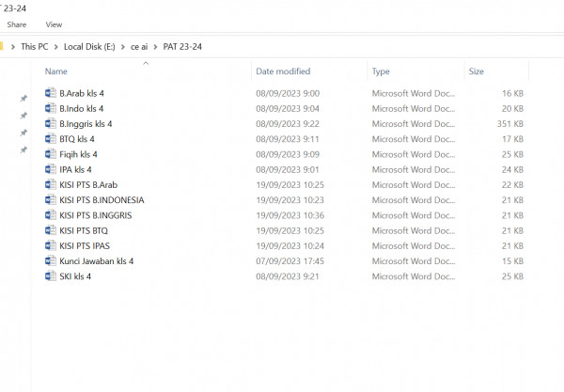
Task: Select file name KISI PTS B.Arab
Action: click(88, 185)
